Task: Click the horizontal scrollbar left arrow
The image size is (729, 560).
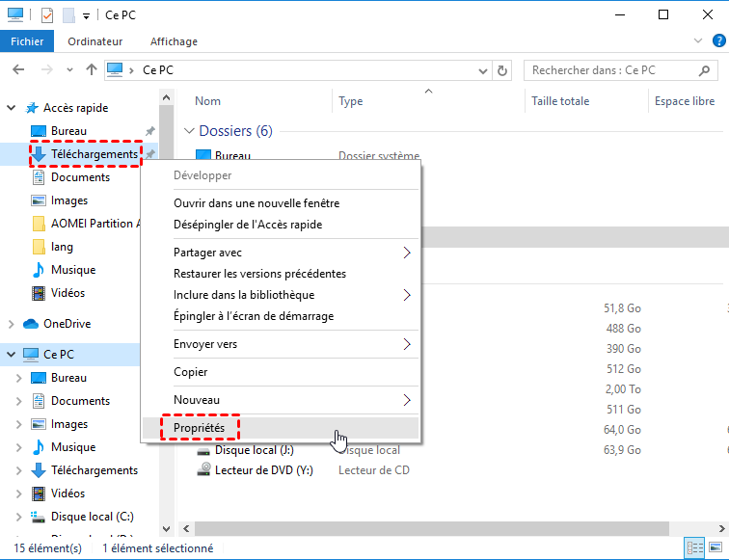Action: [x=186, y=529]
